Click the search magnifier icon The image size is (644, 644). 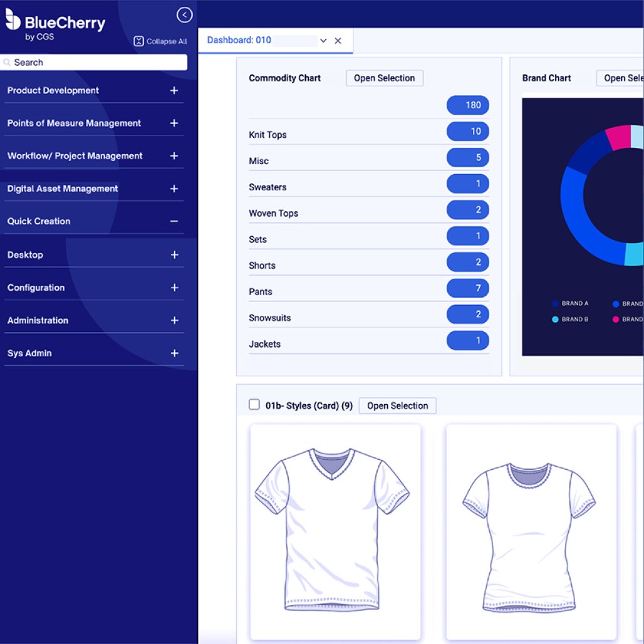click(7, 63)
